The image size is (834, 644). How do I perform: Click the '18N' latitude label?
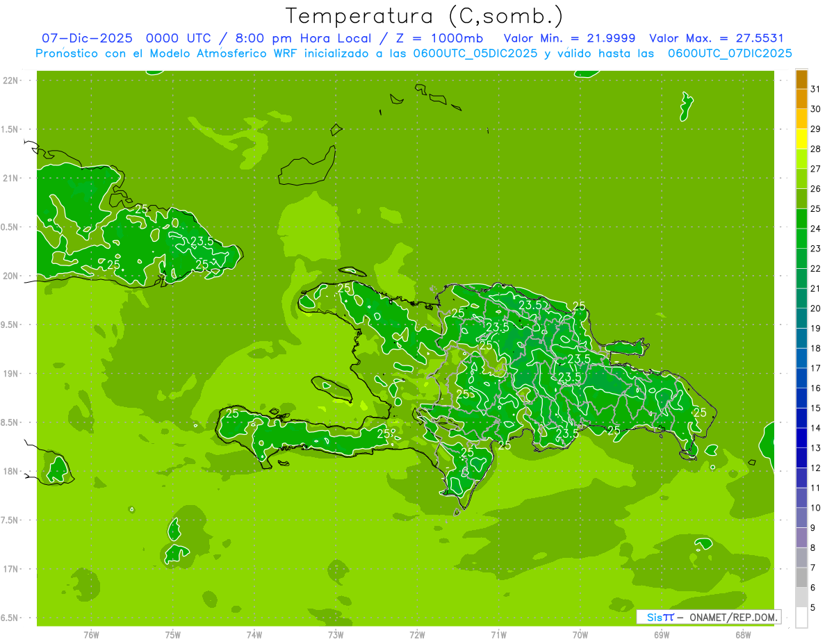pos(10,471)
